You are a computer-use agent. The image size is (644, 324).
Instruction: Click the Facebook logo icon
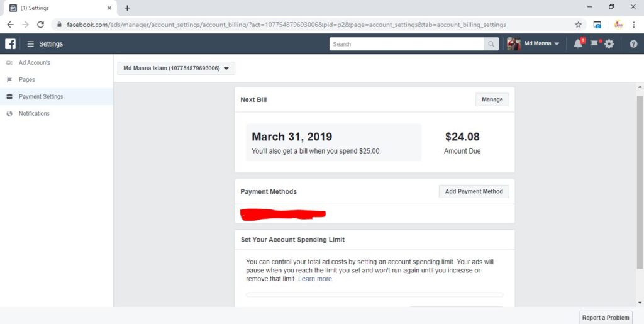pyautogui.click(x=10, y=44)
